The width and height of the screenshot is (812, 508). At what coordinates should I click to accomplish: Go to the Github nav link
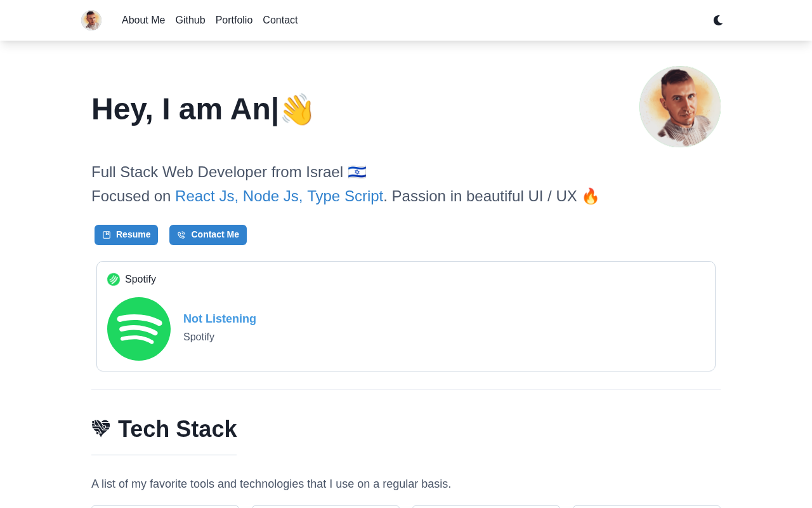[x=190, y=20]
